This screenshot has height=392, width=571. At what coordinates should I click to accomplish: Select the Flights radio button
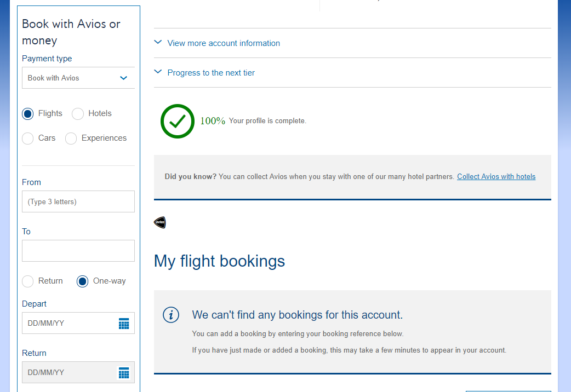[x=28, y=114]
